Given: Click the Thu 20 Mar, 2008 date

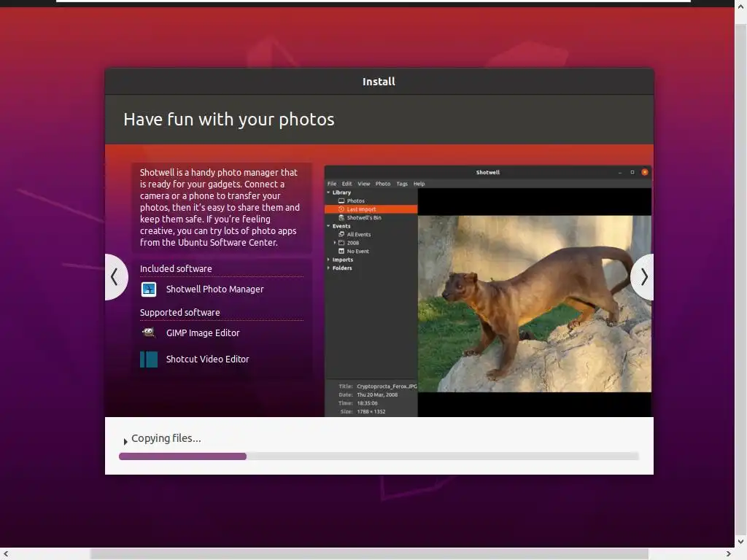Looking at the screenshot, I should [x=377, y=394].
